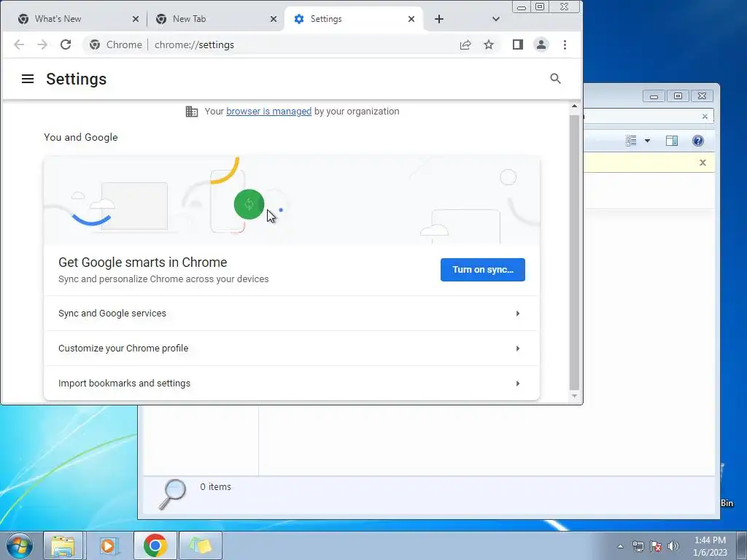The height and width of the screenshot is (560, 747).
Task: Click the scrollbar up arrow in Settings
Action: click(x=575, y=106)
